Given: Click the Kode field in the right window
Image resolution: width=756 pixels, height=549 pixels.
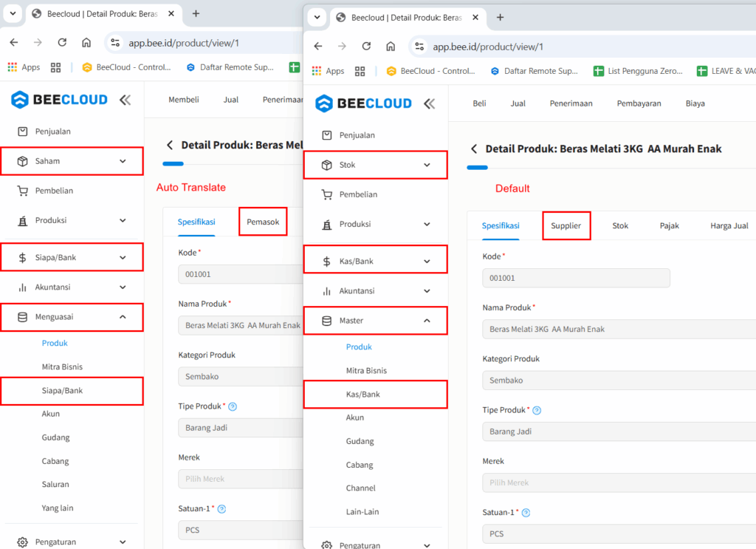Looking at the screenshot, I should [x=576, y=278].
